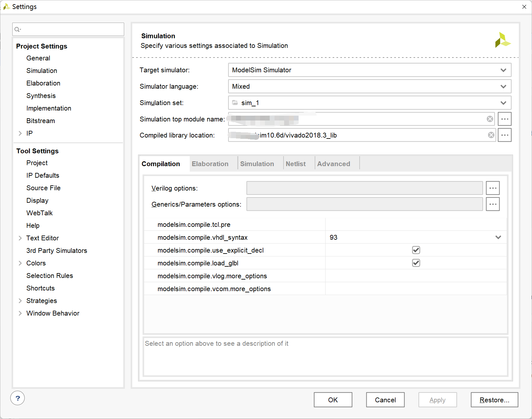Open the vhdl_syntax version dropdown

point(498,237)
